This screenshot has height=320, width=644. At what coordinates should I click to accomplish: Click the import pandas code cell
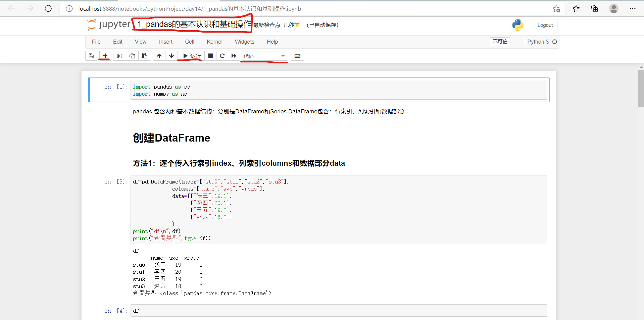(x=339, y=90)
